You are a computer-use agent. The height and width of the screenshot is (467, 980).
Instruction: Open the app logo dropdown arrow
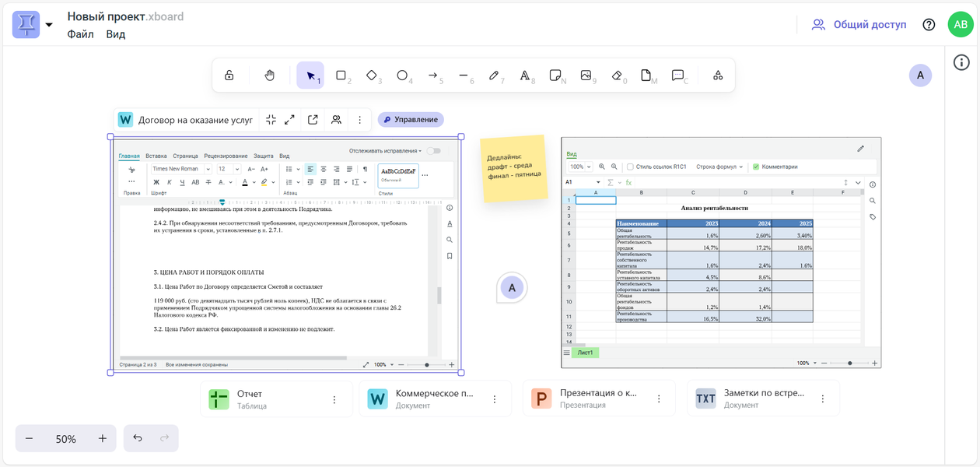(49, 25)
